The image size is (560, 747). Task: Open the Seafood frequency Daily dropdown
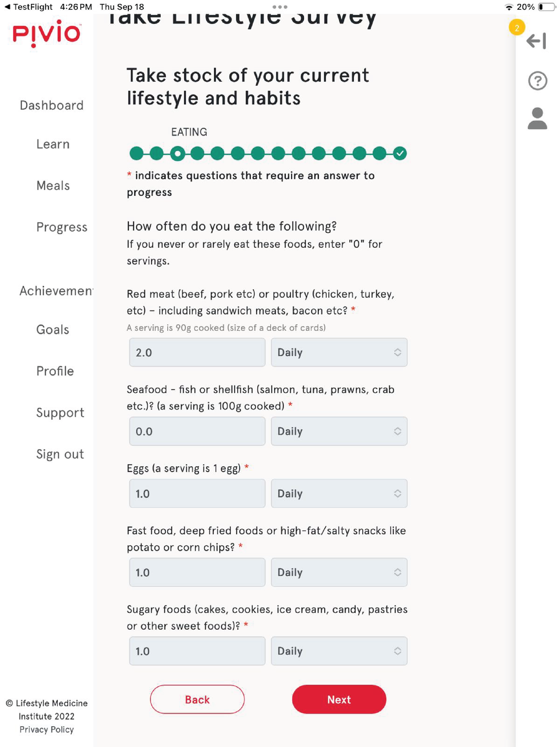339,431
